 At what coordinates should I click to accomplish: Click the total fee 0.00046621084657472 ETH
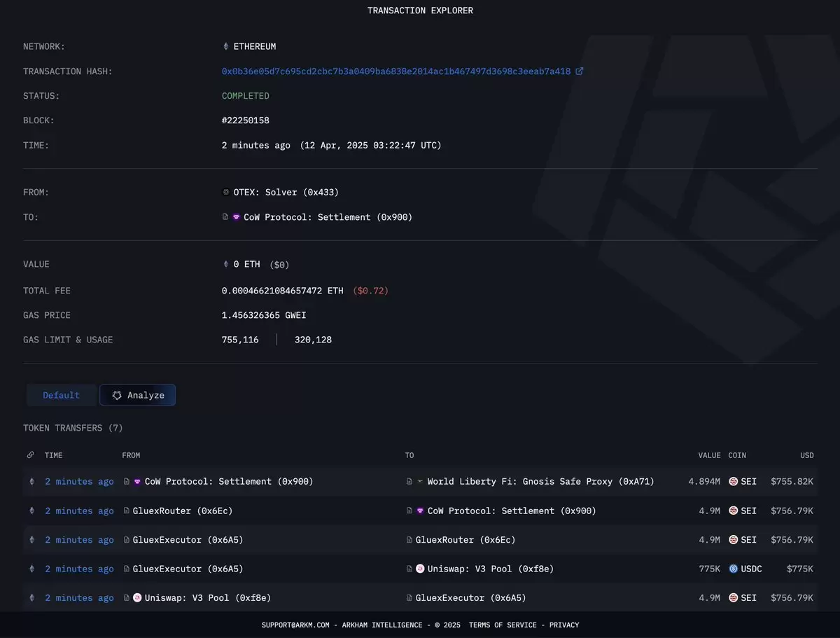(x=283, y=291)
